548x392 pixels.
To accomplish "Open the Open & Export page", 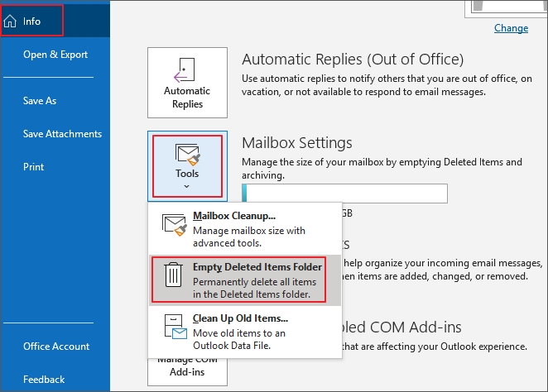I will click(55, 55).
